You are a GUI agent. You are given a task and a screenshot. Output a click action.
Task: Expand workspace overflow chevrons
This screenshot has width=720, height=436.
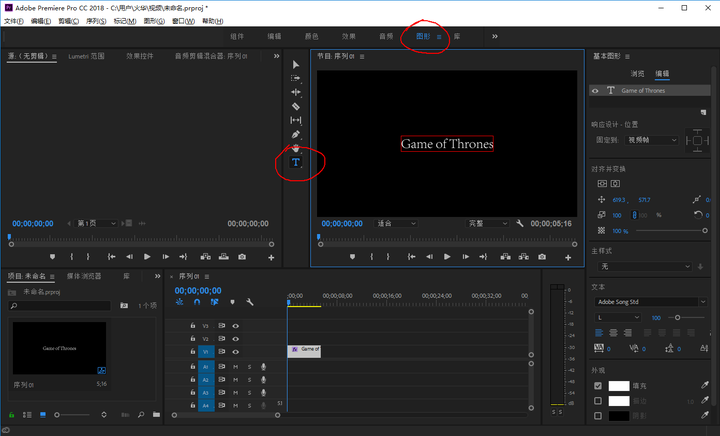point(495,36)
